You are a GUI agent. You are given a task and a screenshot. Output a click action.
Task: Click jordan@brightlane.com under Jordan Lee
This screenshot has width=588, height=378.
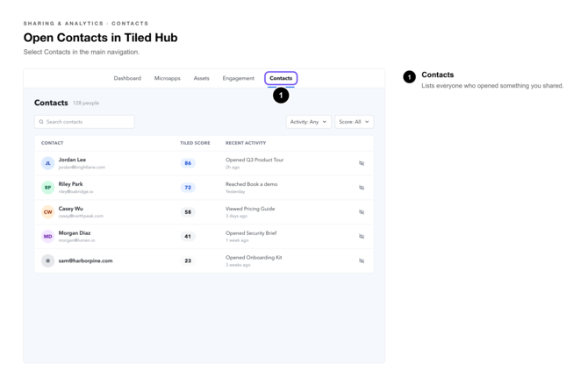(82, 168)
